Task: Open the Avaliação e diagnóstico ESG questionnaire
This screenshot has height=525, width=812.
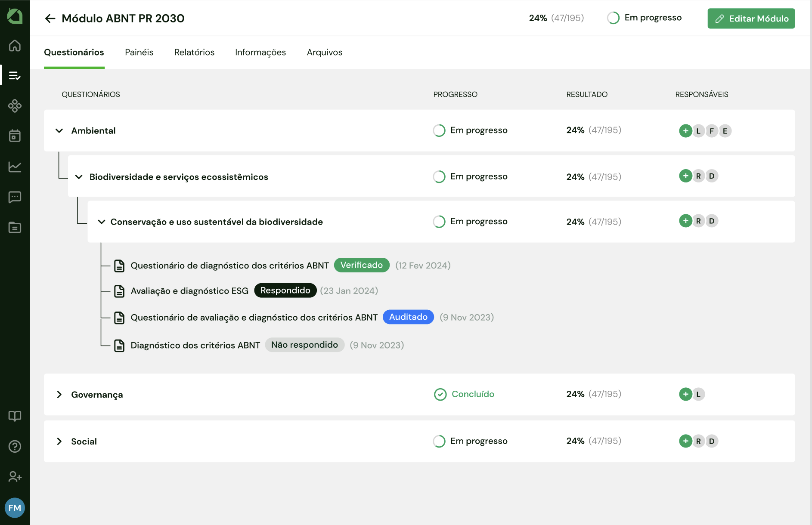Action: (189, 291)
